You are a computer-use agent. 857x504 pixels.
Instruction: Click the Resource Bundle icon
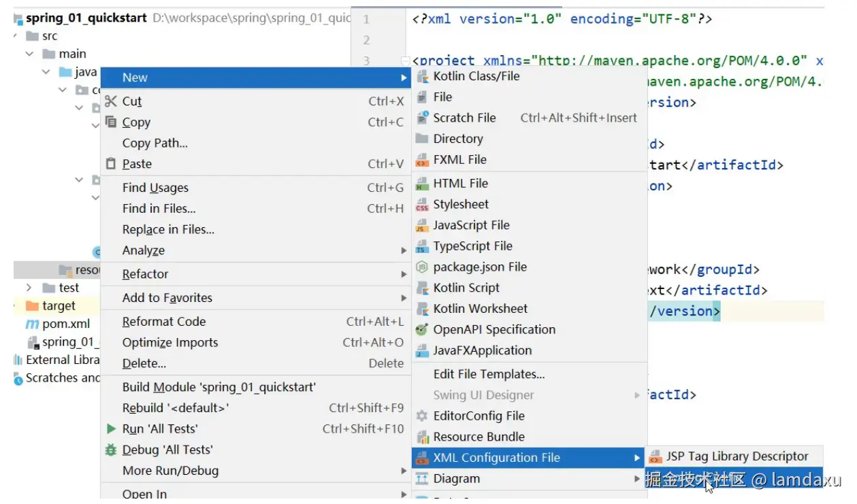[422, 437]
